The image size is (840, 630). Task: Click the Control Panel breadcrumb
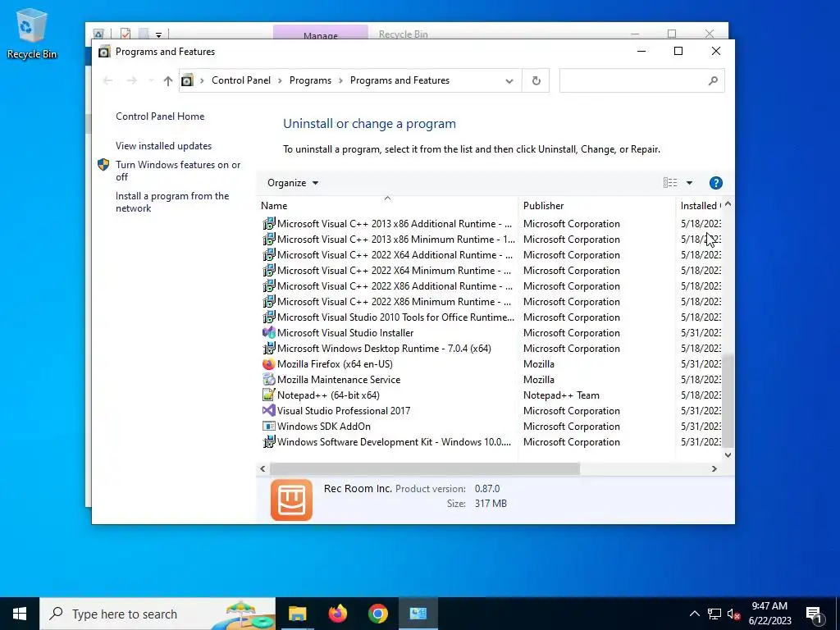click(x=241, y=80)
